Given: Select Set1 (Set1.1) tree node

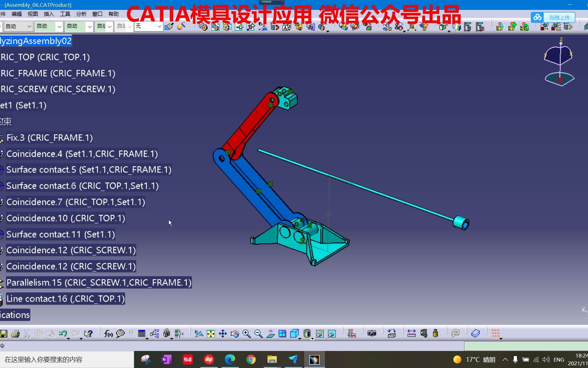Looking at the screenshot, I should click(23, 105).
